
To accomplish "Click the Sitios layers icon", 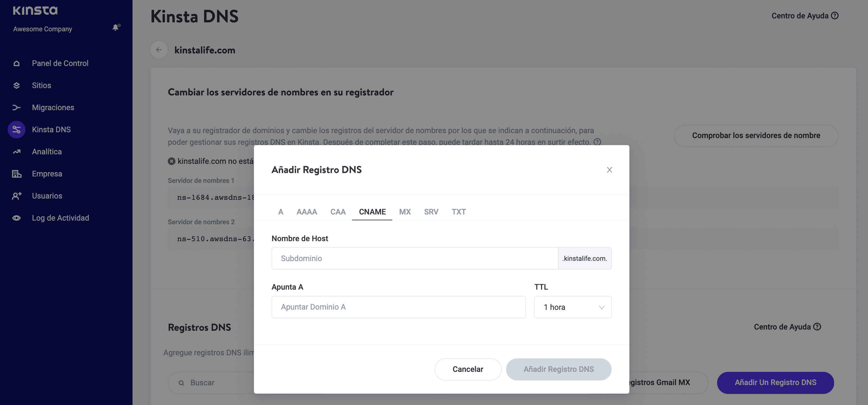I will [17, 86].
